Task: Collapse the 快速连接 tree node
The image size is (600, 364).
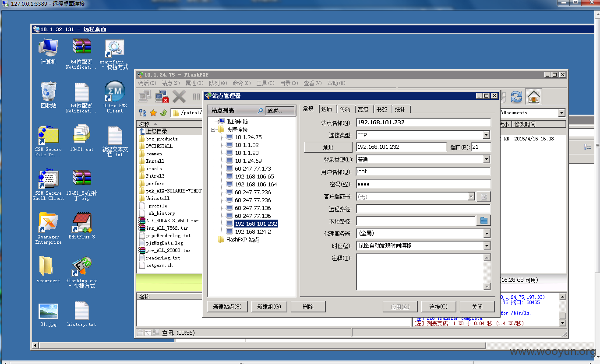Action: pyautogui.click(x=214, y=129)
